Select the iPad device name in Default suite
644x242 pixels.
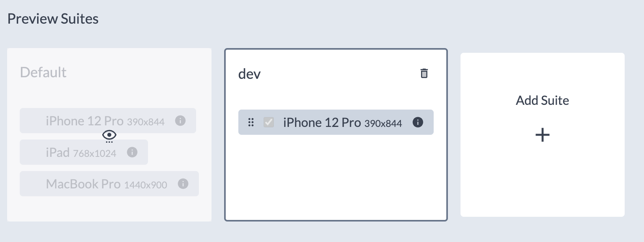click(x=58, y=153)
